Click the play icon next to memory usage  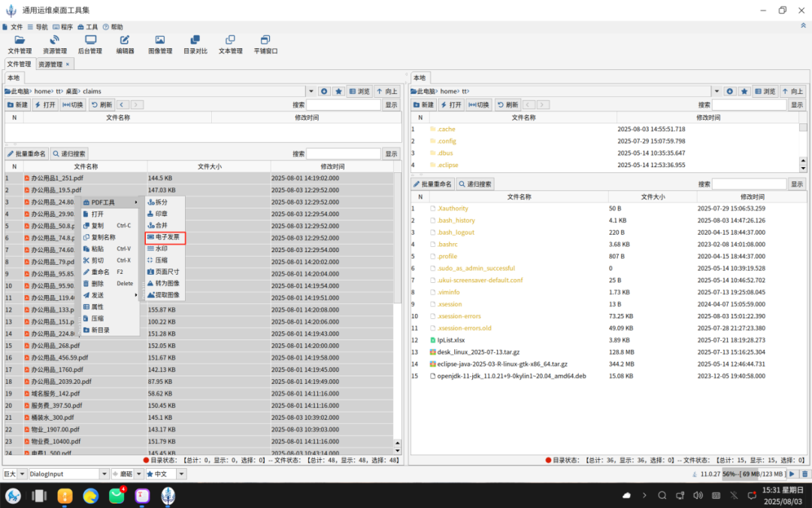[792, 474]
